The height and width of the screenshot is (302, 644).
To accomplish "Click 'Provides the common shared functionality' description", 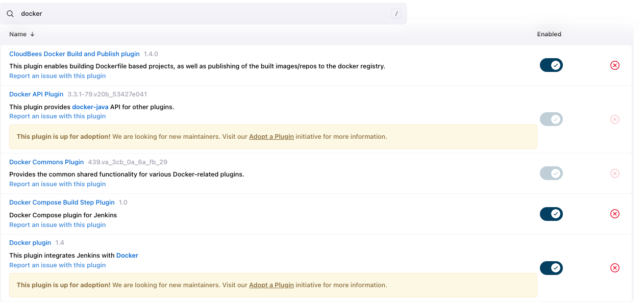I will (127, 174).
